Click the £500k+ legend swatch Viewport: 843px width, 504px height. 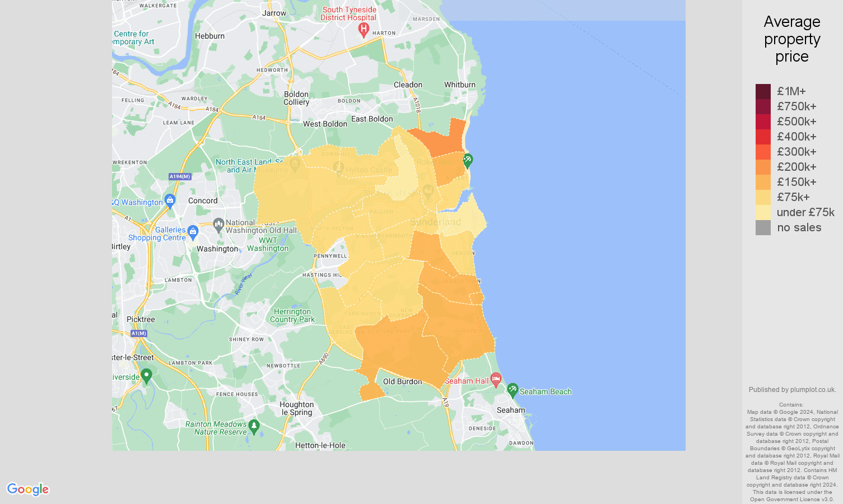[x=763, y=122]
